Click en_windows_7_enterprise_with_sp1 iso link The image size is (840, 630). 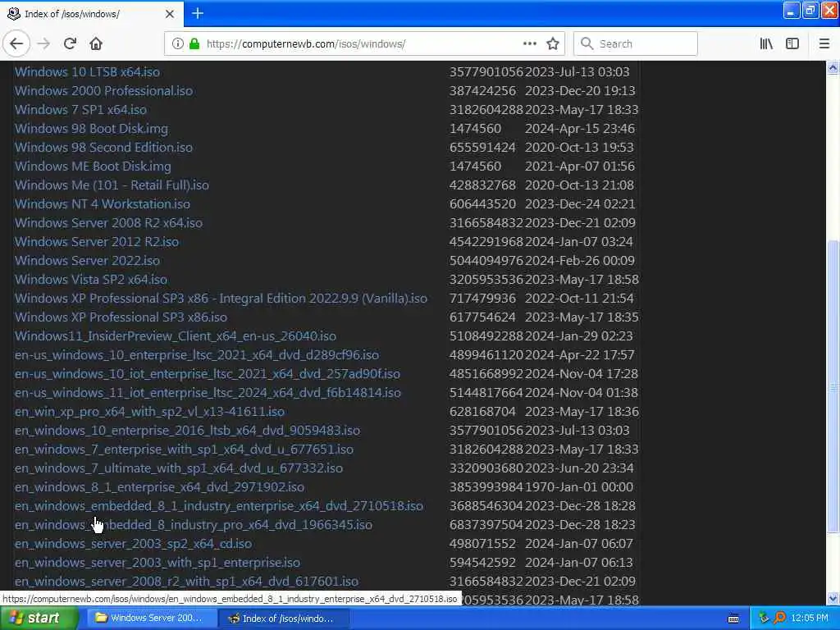coord(184,449)
